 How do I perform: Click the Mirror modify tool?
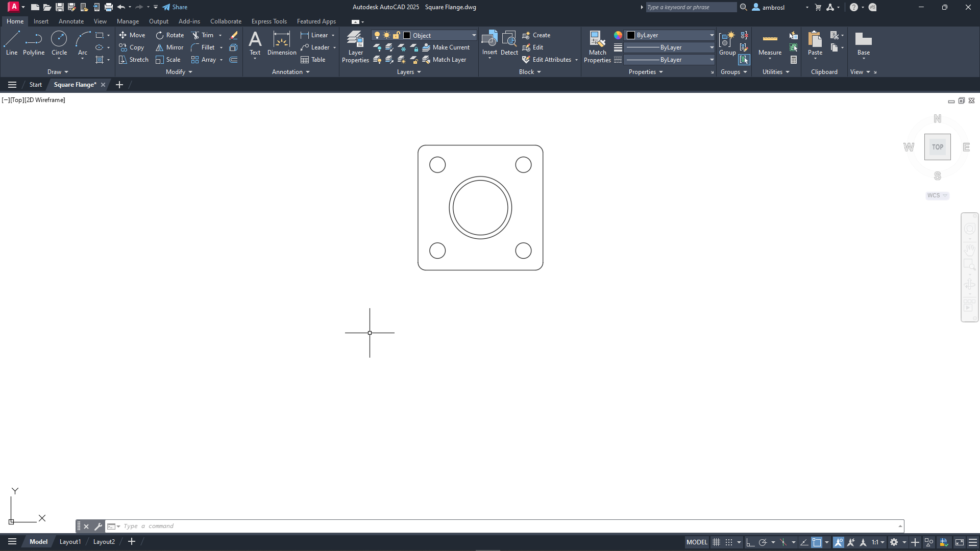pyautogui.click(x=169, y=47)
